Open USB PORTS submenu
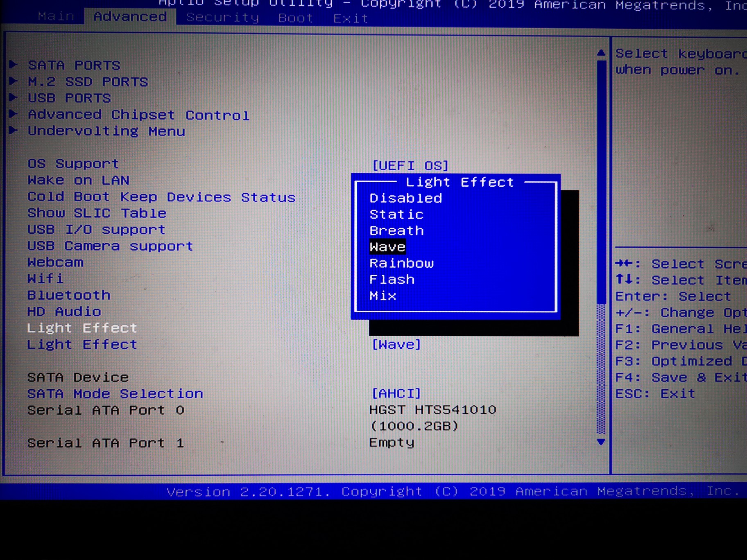This screenshot has width=747, height=560. (69, 98)
